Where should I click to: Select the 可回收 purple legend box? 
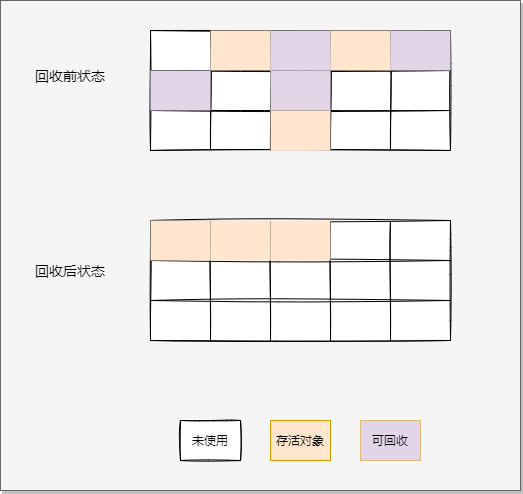390,440
